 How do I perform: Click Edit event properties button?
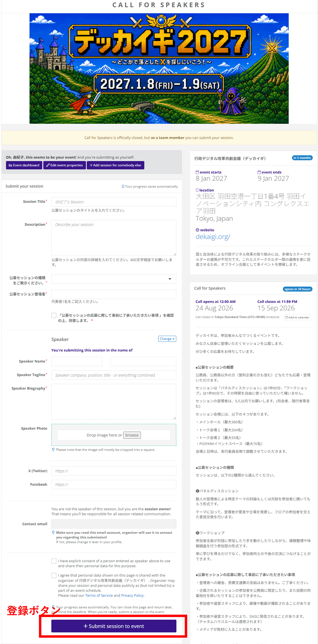tap(65, 165)
